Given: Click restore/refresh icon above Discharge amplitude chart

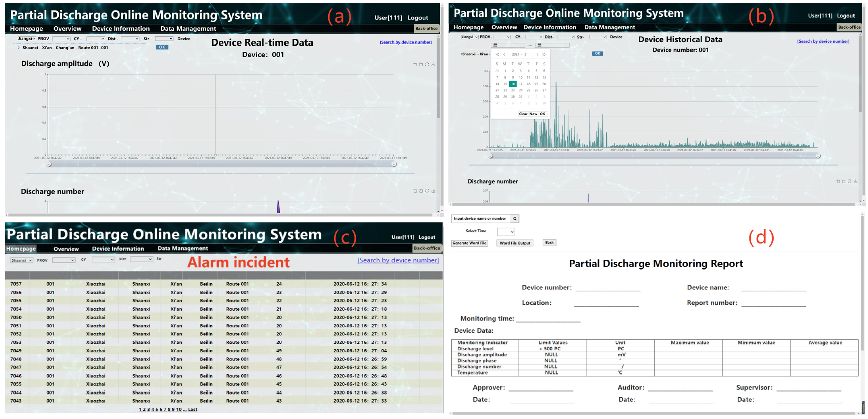Looking at the screenshot, I should point(427,65).
